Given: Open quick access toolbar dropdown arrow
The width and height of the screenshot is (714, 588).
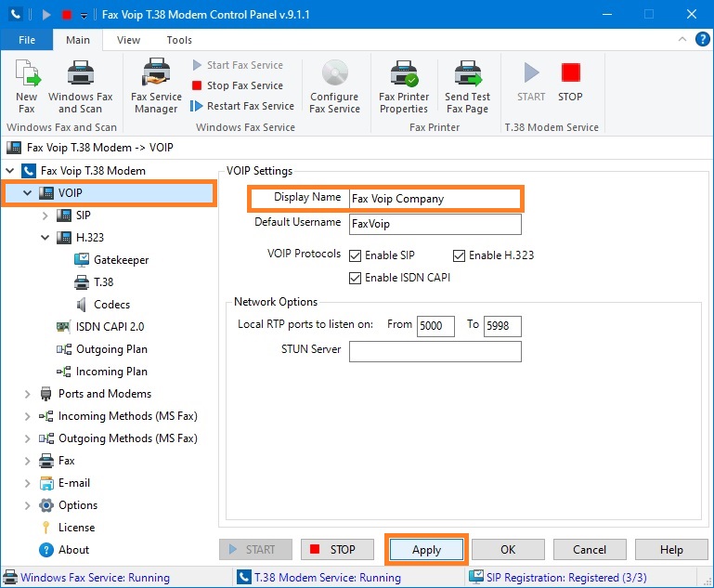Looking at the screenshot, I should click(84, 16).
